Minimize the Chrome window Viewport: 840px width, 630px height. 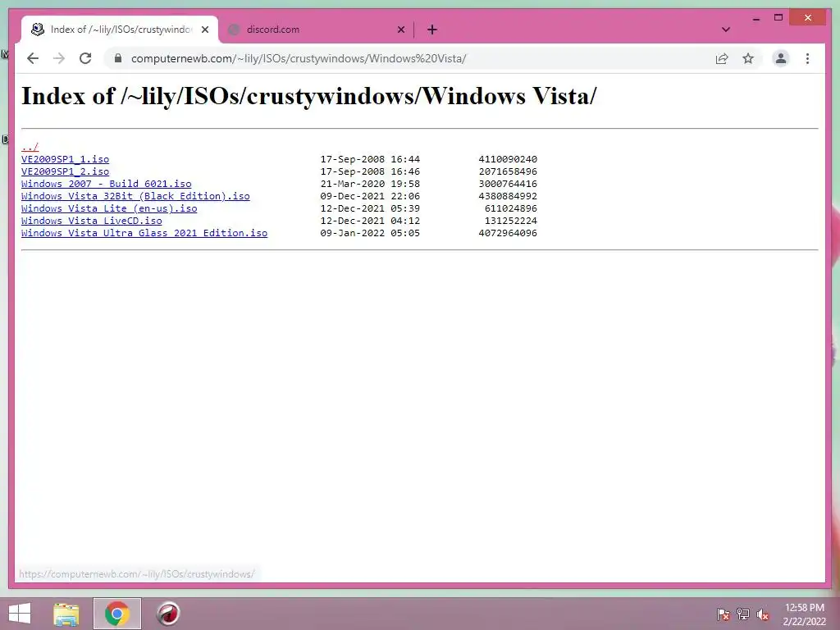pyautogui.click(x=756, y=18)
